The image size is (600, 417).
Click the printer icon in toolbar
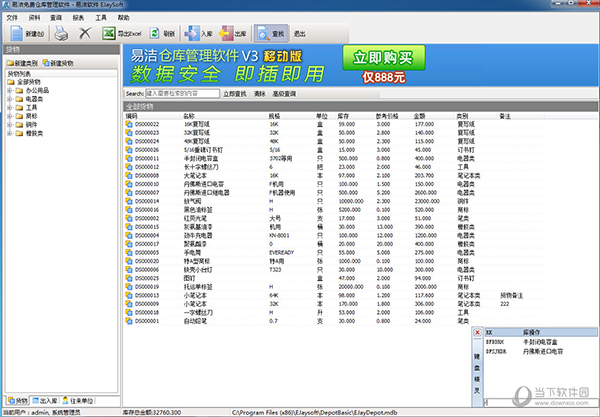pos(61,34)
